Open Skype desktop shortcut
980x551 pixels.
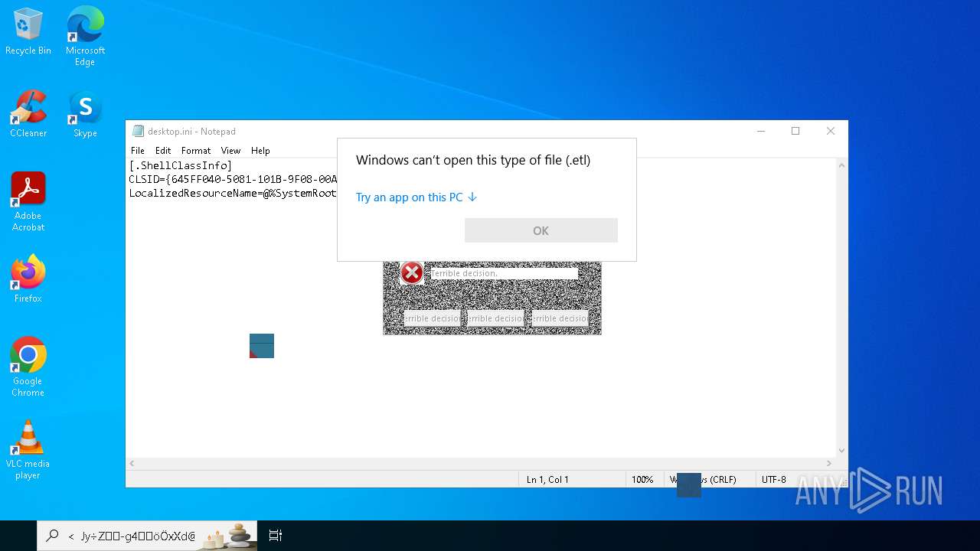[x=85, y=115]
